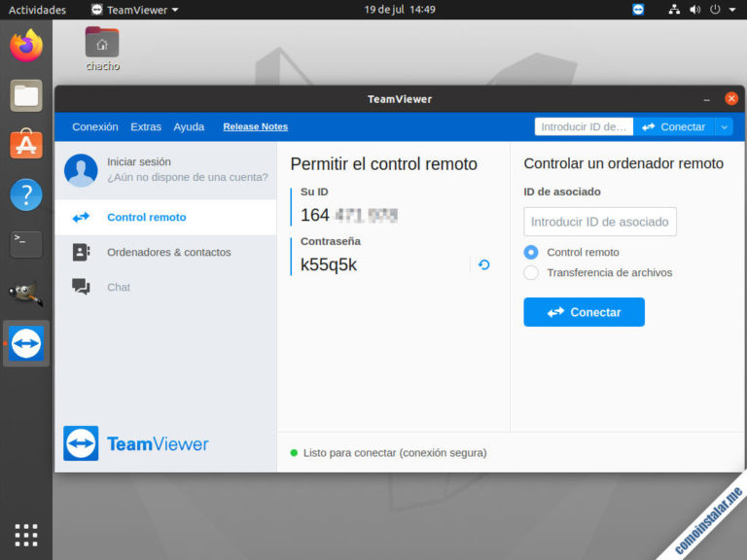Screen dimensions: 747x560
Task: Show applications grid
Action: coord(26,535)
